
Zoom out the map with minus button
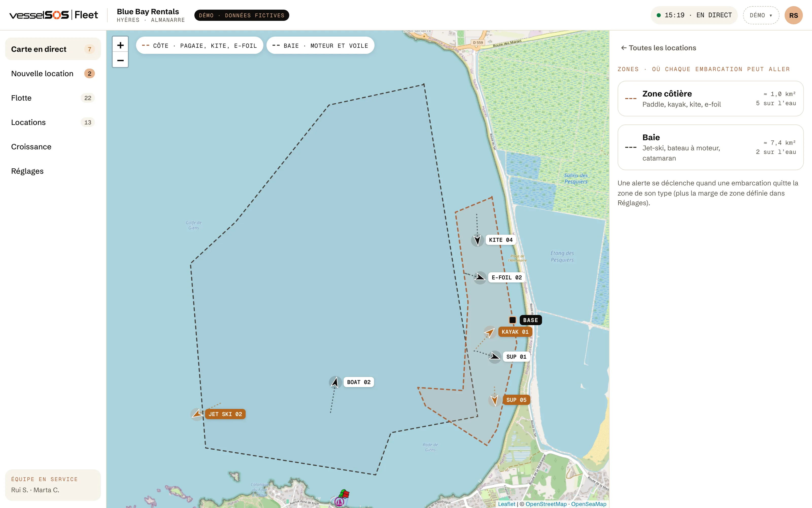[120, 60]
